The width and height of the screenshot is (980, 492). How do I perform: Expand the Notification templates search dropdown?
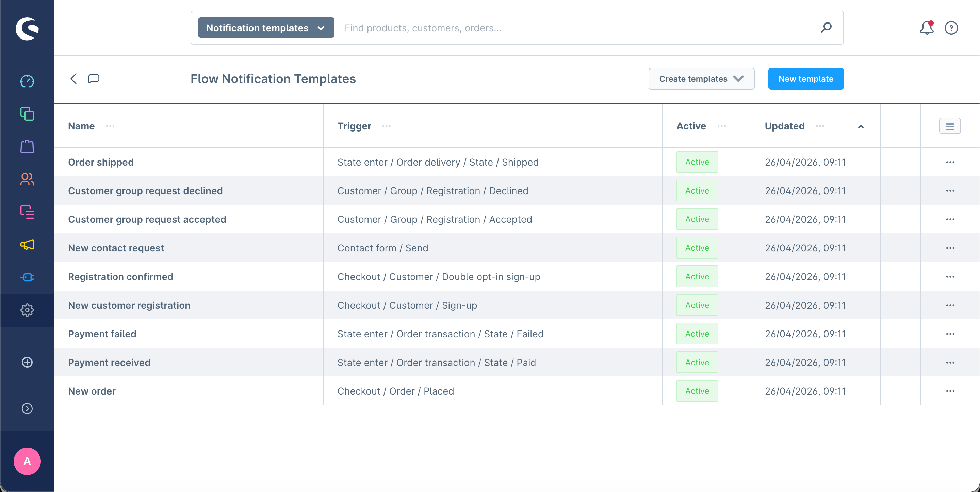(265, 28)
